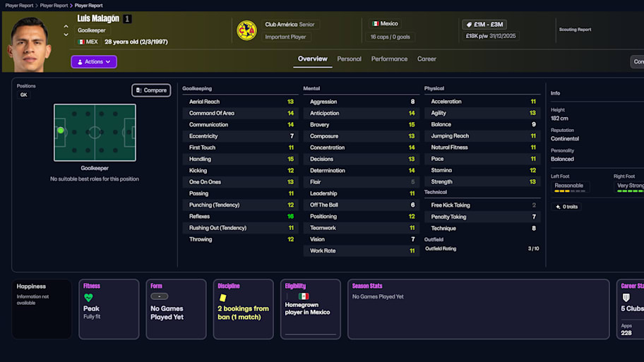Click the Mexico national team button

tap(385, 24)
